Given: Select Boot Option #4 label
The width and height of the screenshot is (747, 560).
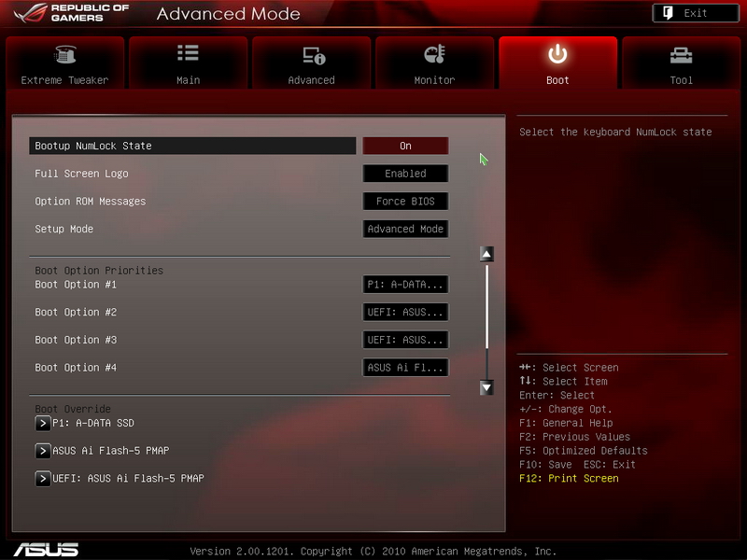Looking at the screenshot, I should pyautogui.click(x=76, y=367).
